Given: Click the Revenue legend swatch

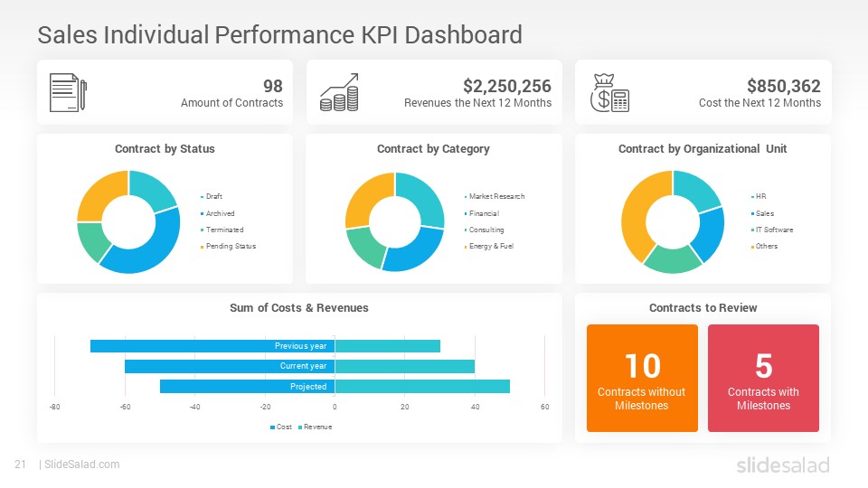Looking at the screenshot, I should (x=300, y=427).
